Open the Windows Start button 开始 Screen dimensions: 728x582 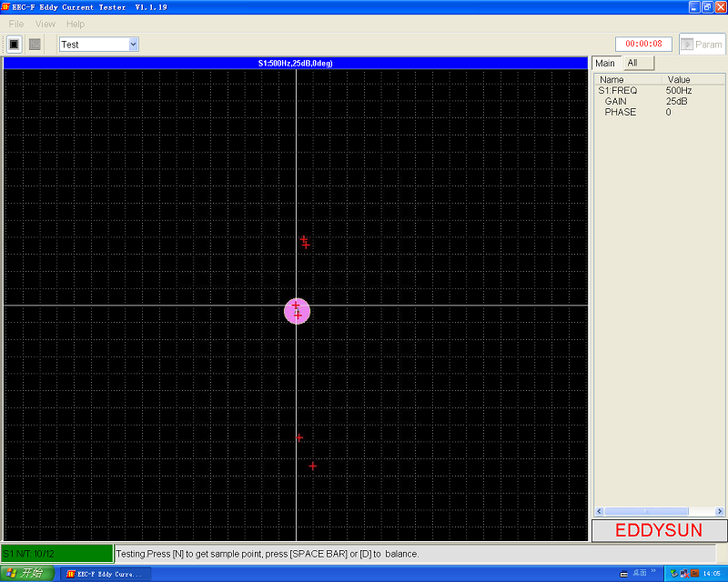click(x=27, y=574)
